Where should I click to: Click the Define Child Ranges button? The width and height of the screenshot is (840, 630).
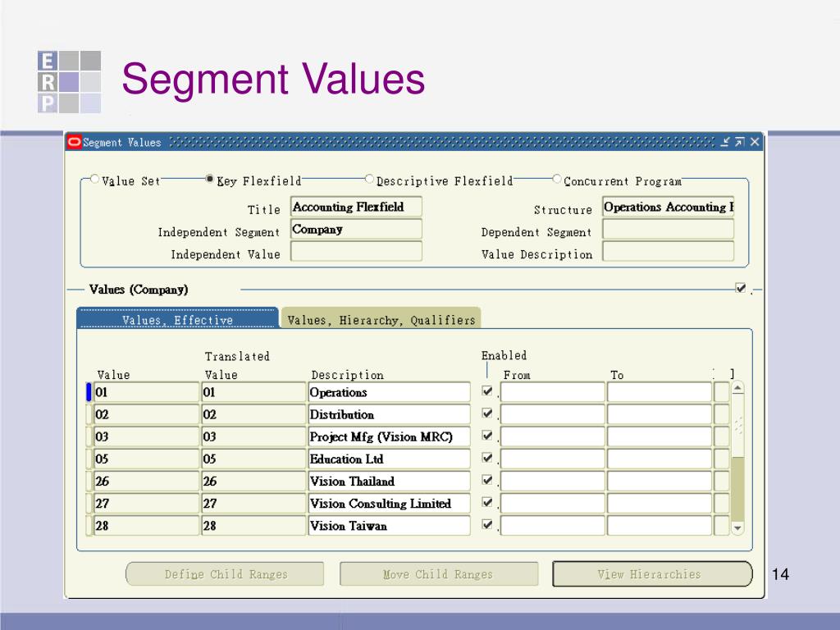[x=225, y=573]
